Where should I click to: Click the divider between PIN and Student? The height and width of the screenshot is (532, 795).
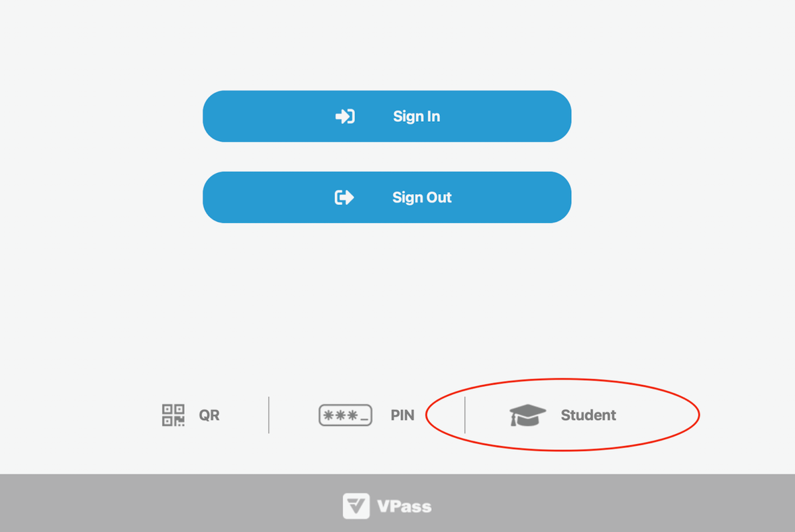click(465, 415)
